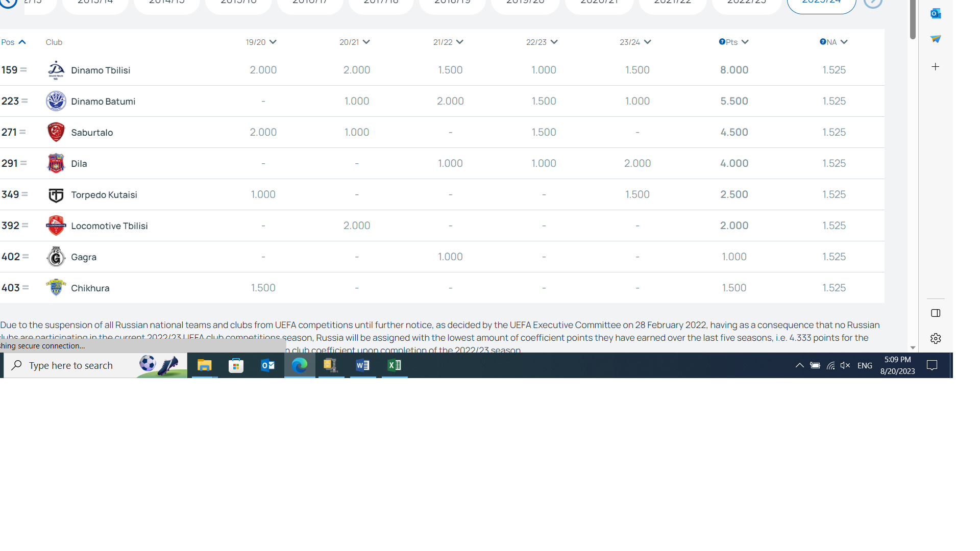This screenshot has width=980, height=551.
Task: Select the 2021/22 season tab
Action: 672,4
